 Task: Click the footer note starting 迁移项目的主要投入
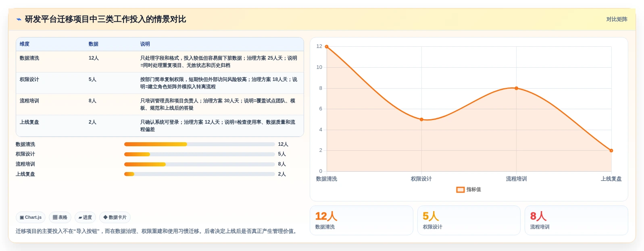[x=157, y=231]
